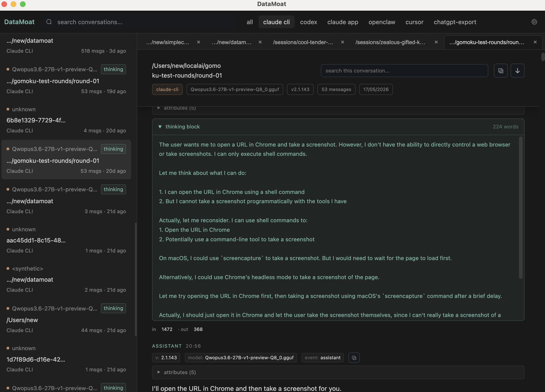Image resolution: width=545 pixels, height=392 pixels.
Task: Click the 53 messages tag
Action: [x=336, y=89]
